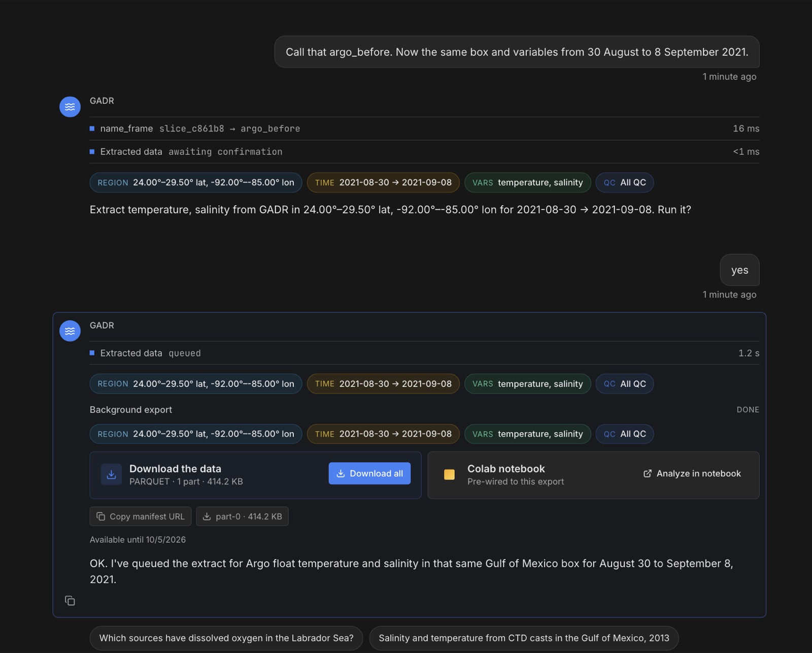812x653 pixels.
Task: Click the 'Background export' heading
Action: (131, 410)
